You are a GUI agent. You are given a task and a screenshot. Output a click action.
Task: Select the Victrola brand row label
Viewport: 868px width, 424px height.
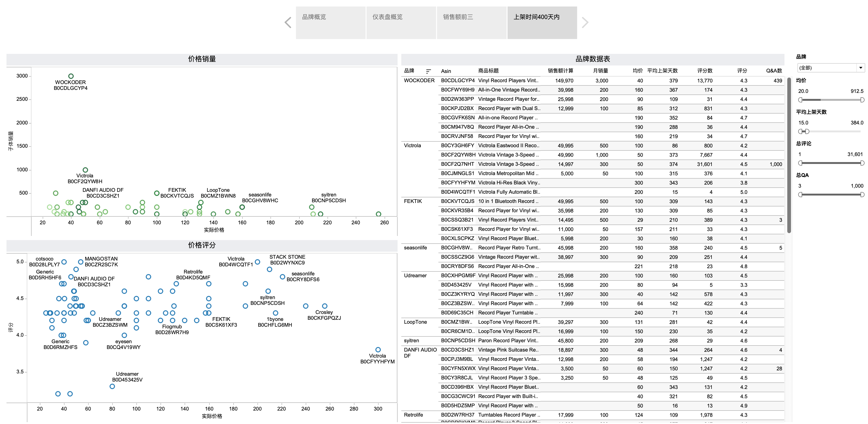point(412,146)
